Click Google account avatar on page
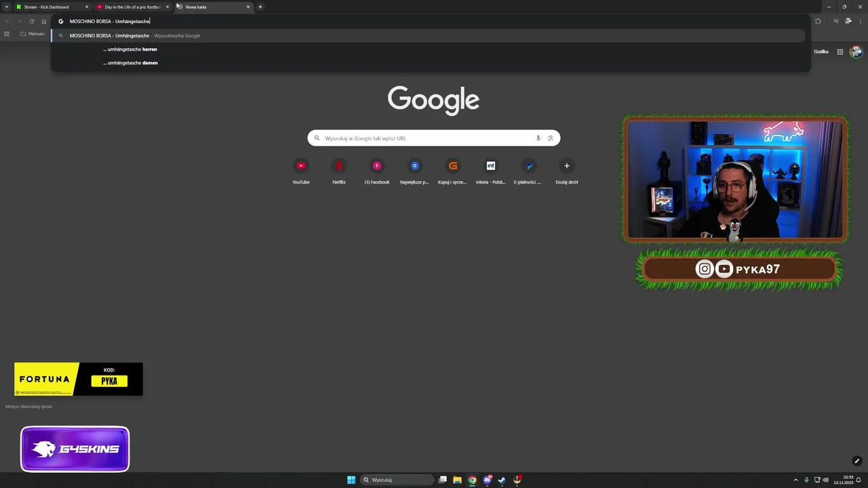 (856, 52)
